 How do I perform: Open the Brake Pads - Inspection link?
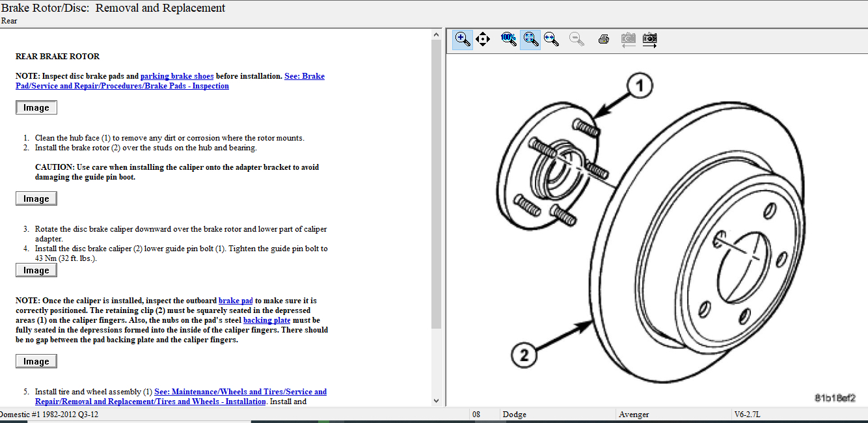122,86
